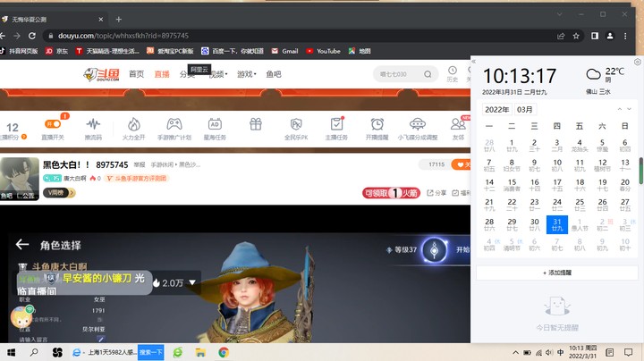Open 鱼吧 in site navigation
The image size is (644, 361).
pyautogui.click(x=274, y=74)
